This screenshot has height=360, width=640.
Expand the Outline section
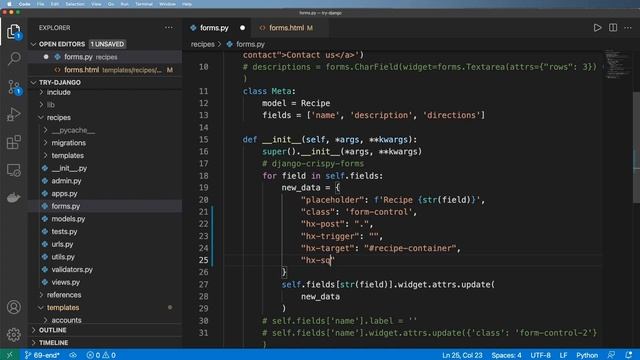[x=53, y=330]
